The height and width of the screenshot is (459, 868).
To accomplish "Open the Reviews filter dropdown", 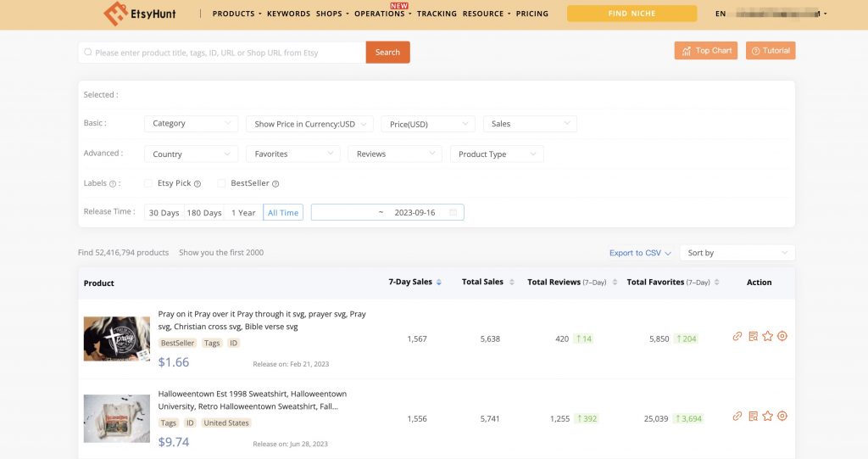I will click(395, 154).
